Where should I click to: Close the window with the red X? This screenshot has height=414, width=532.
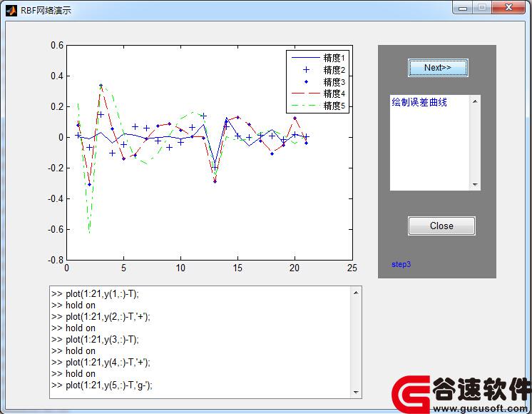tap(508, 7)
